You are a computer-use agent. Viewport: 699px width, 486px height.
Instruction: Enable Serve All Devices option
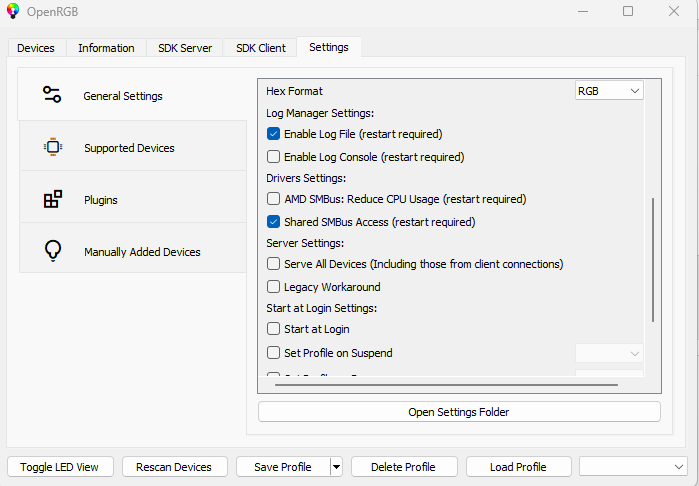tap(273, 264)
